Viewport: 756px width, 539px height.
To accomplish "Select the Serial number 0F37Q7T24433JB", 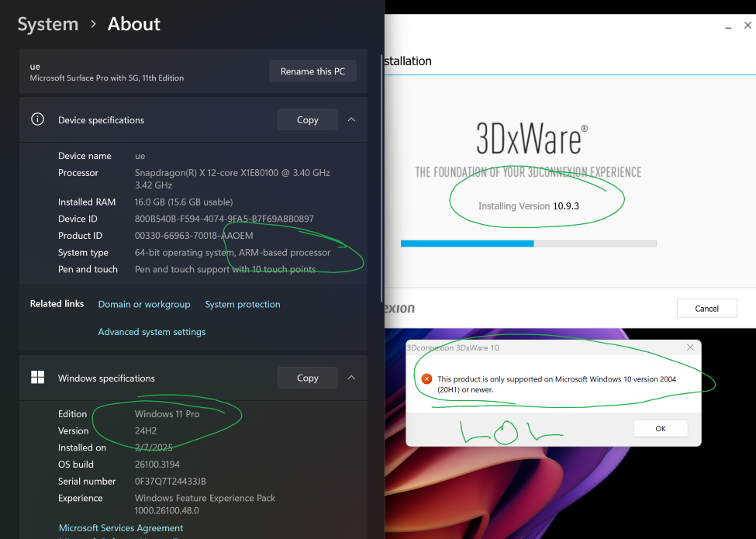I will click(170, 481).
